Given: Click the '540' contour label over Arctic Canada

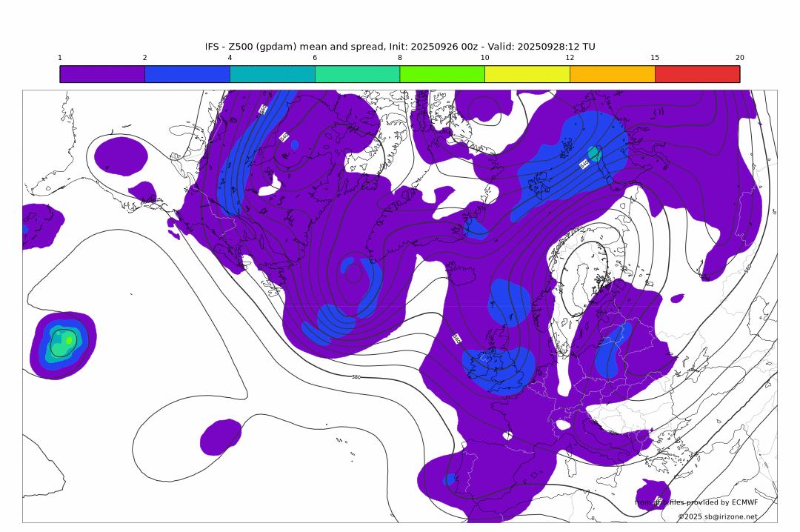Looking at the screenshot, I should click(284, 136).
